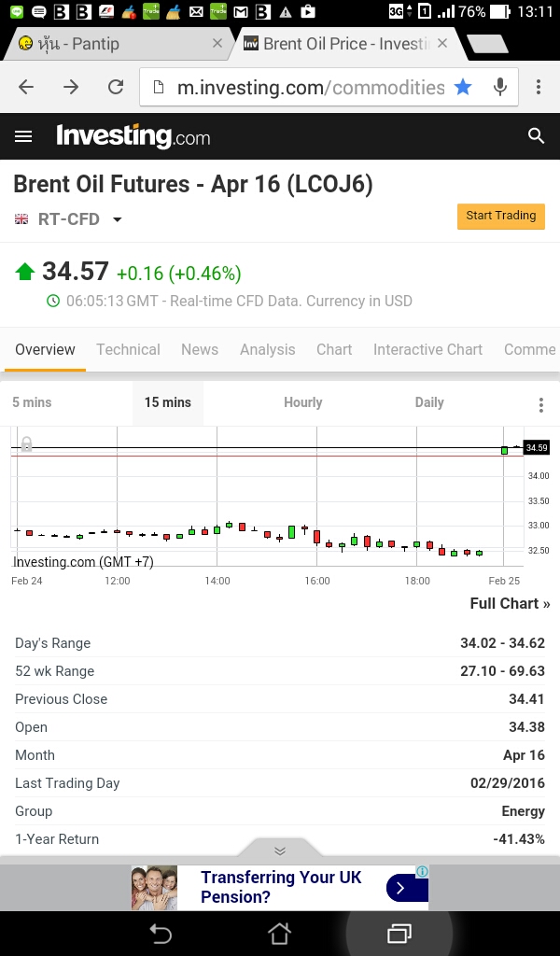Expand more details with double chevron
The image size is (560, 956).
(280, 851)
